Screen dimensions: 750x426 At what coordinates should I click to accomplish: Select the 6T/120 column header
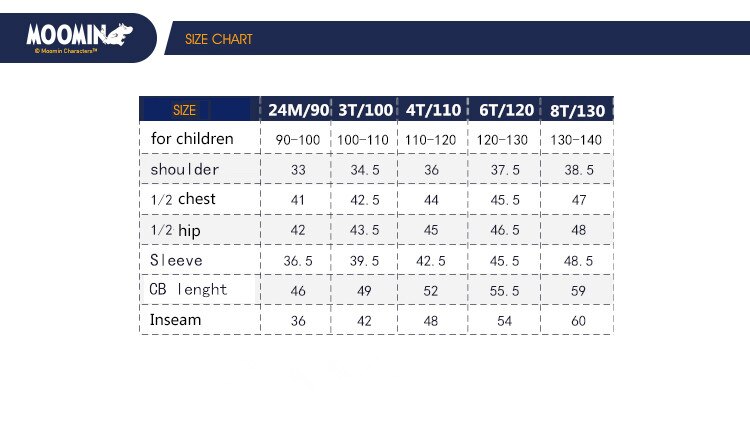pyautogui.click(x=506, y=110)
